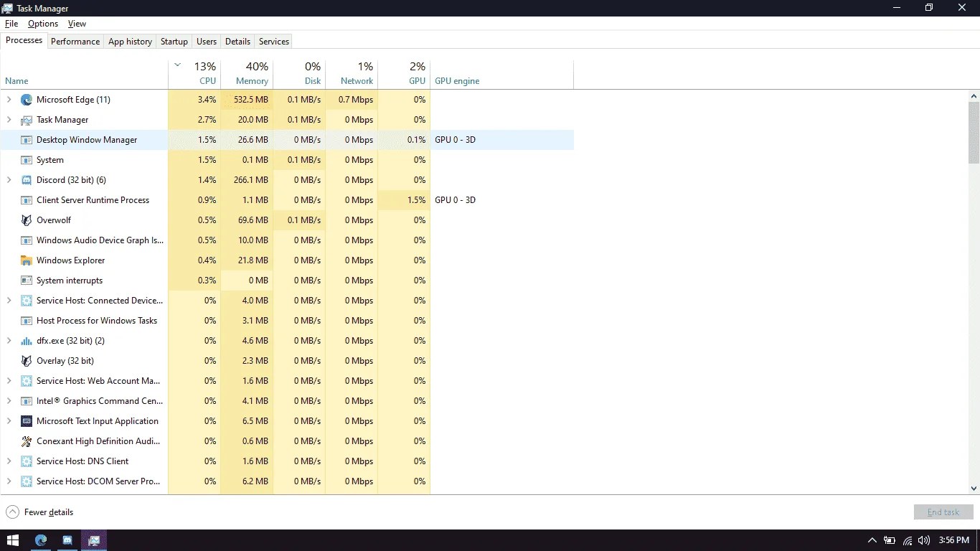
Task: Open the Windows Start menu
Action: click(13, 540)
